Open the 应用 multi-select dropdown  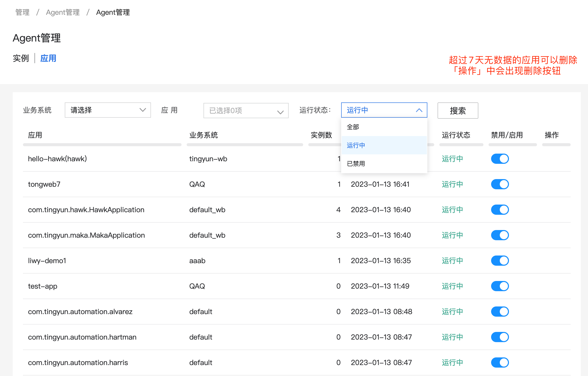coord(246,111)
